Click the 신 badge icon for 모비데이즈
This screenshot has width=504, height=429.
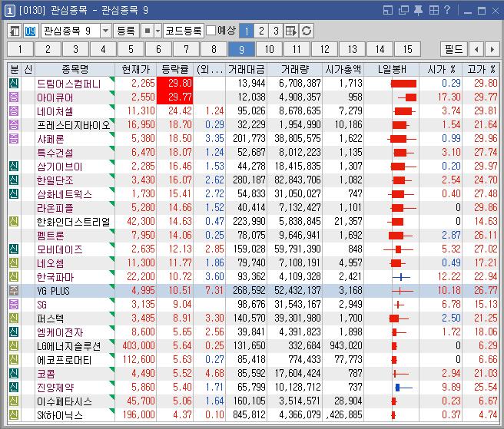14,249
